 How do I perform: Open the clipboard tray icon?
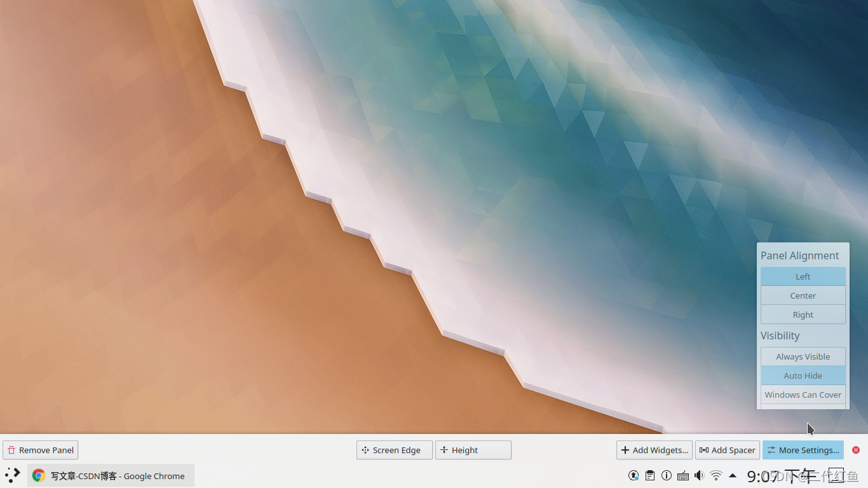tap(650, 475)
